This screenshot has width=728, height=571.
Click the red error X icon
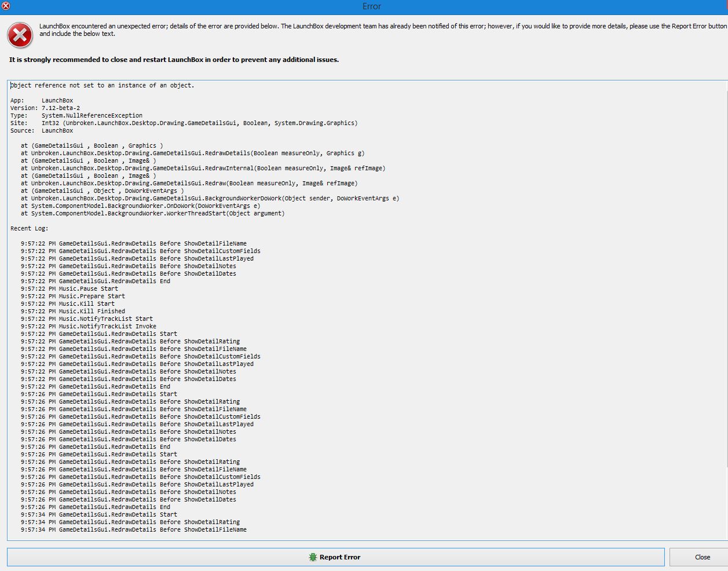(x=20, y=36)
